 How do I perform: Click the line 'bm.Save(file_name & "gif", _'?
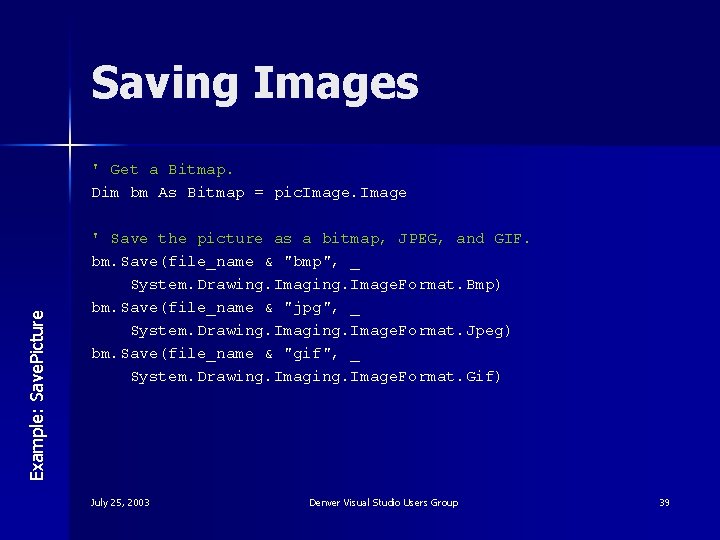[x=225, y=354]
